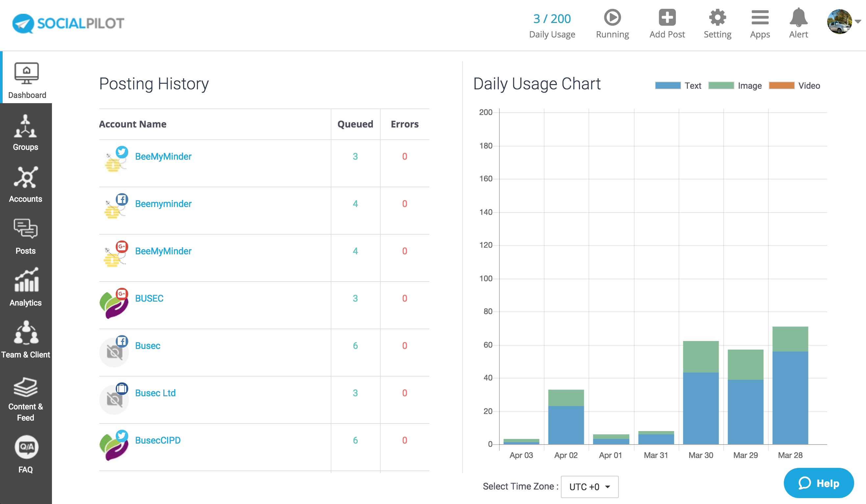Expand the profile avatar menu
Screen dimensions: 866x504
pyautogui.click(x=840, y=21)
